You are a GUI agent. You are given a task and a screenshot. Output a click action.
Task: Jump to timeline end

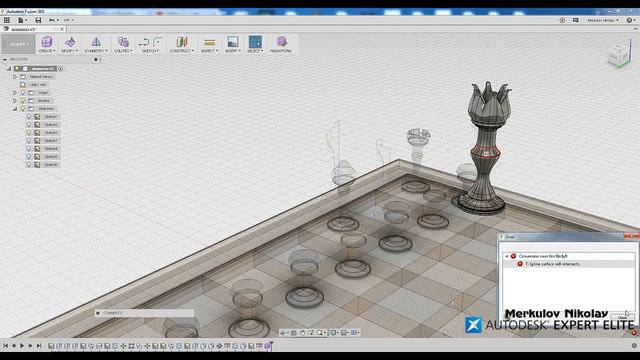[39, 346]
